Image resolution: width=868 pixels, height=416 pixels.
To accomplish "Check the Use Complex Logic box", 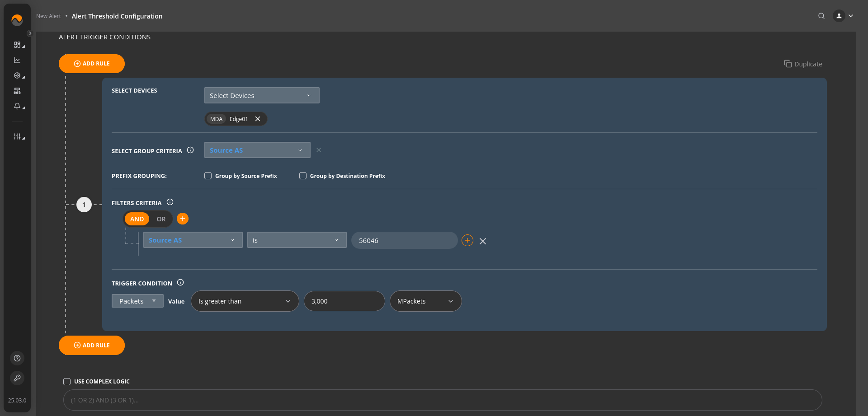I will click(67, 382).
